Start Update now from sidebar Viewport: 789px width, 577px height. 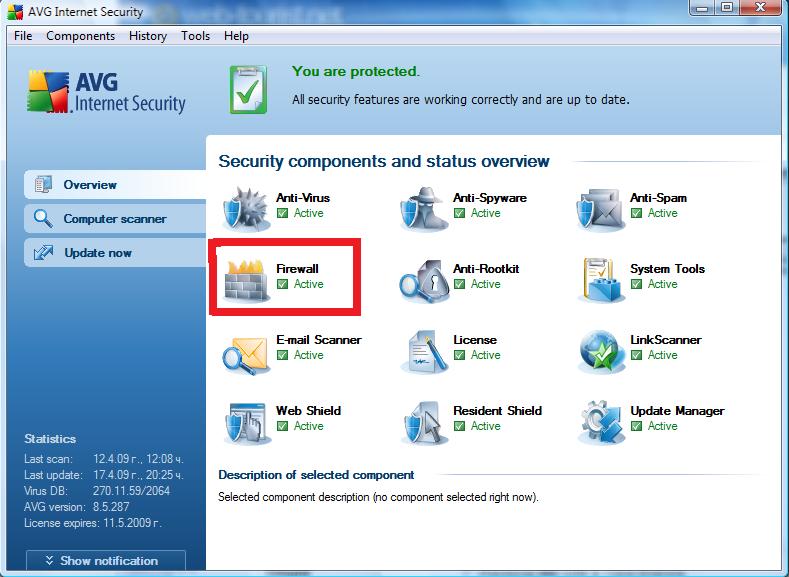point(115,253)
